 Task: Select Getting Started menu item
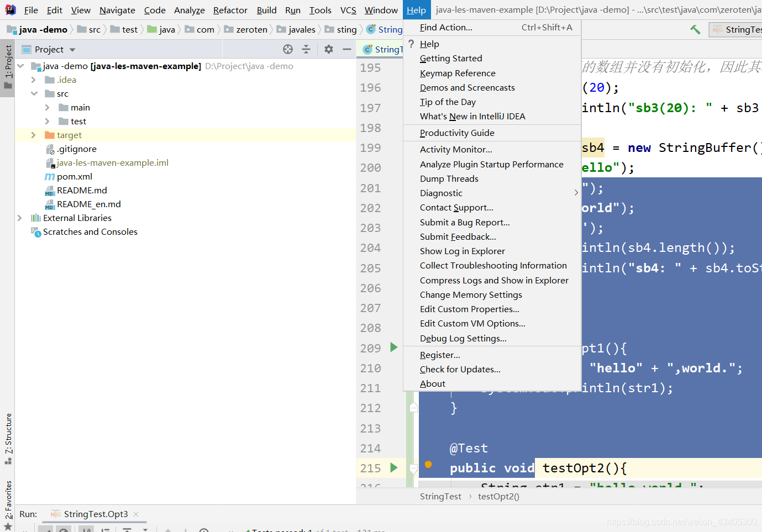pos(492,59)
